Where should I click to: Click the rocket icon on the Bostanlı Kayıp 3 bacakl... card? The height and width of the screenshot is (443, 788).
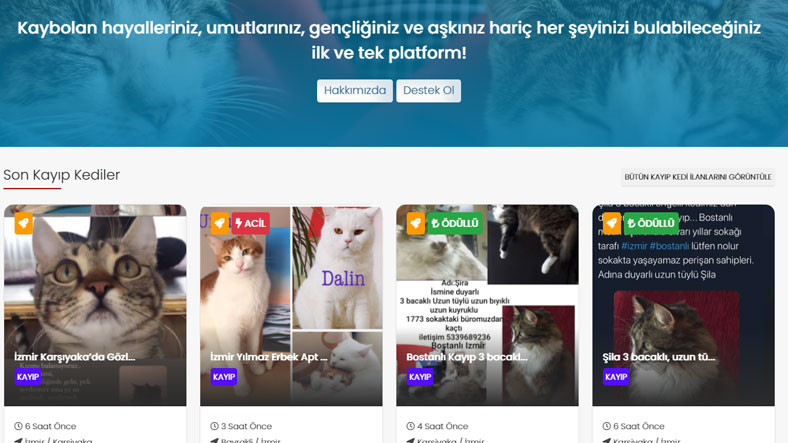tap(416, 223)
